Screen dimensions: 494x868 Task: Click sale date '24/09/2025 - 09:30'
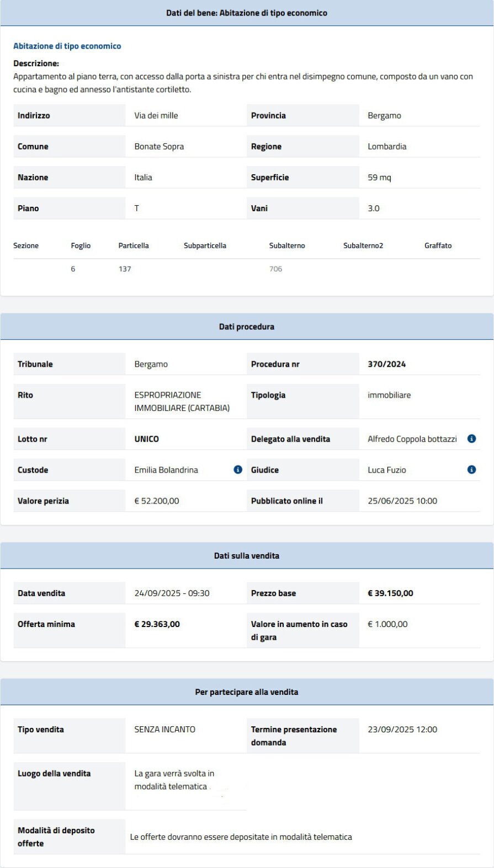pos(172,593)
